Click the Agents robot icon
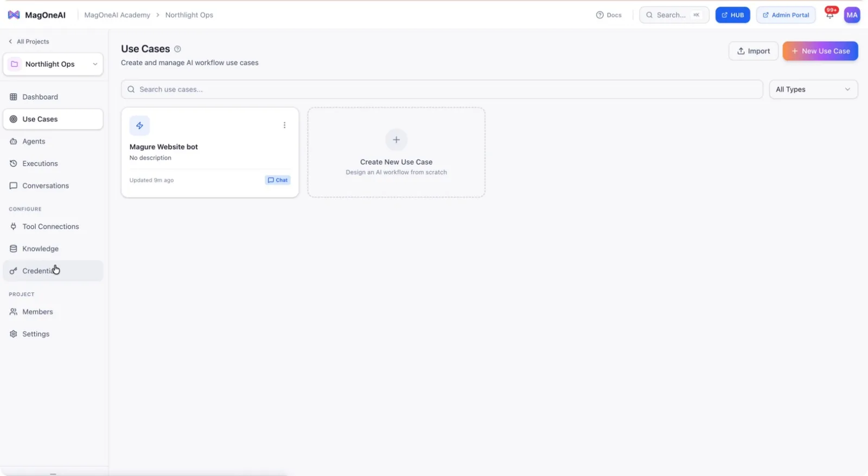Viewport: 868px width, 476px height. [x=14, y=141]
